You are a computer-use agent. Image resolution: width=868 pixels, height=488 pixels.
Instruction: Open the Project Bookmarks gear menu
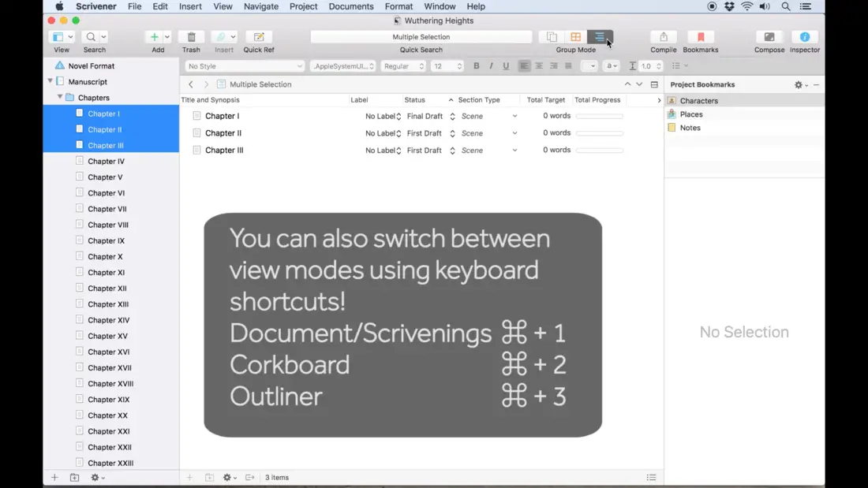tap(800, 84)
